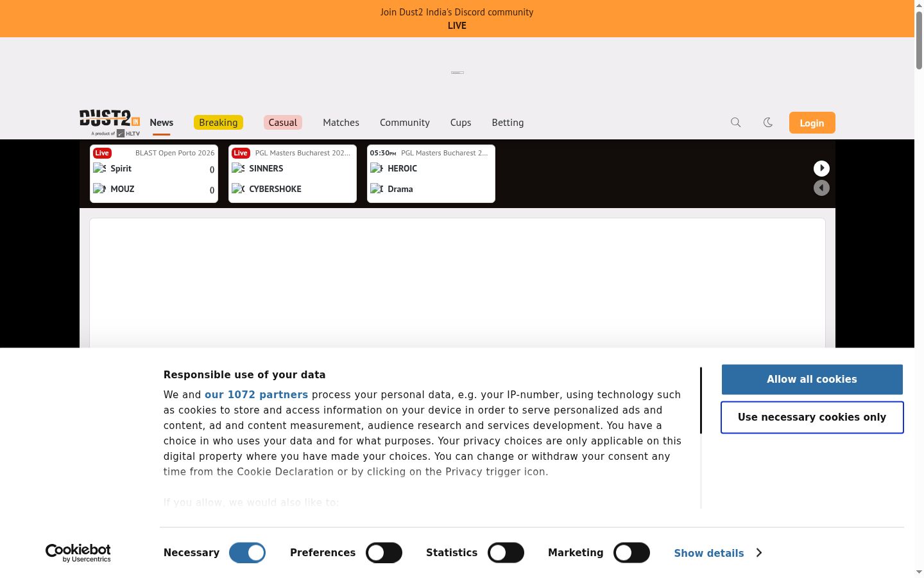Click 05:30PM match time text
This screenshot has height=578, width=924.
pyautogui.click(x=383, y=153)
